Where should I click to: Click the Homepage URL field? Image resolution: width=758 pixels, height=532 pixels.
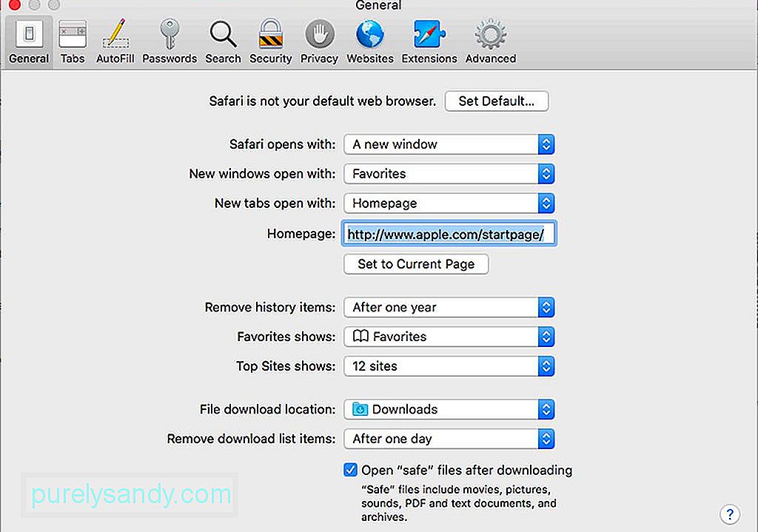point(449,234)
